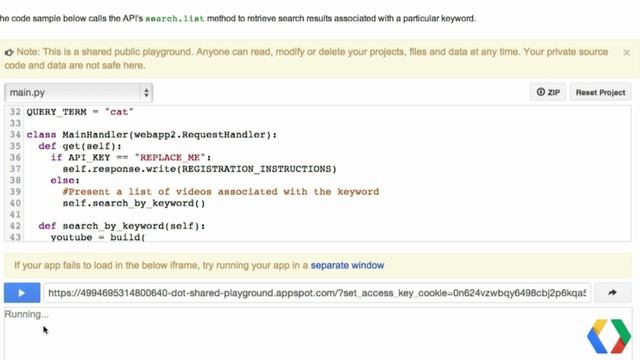Viewport: 640px width, 360px height.
Task: Follow the separate window link
Action: point(347,265)
